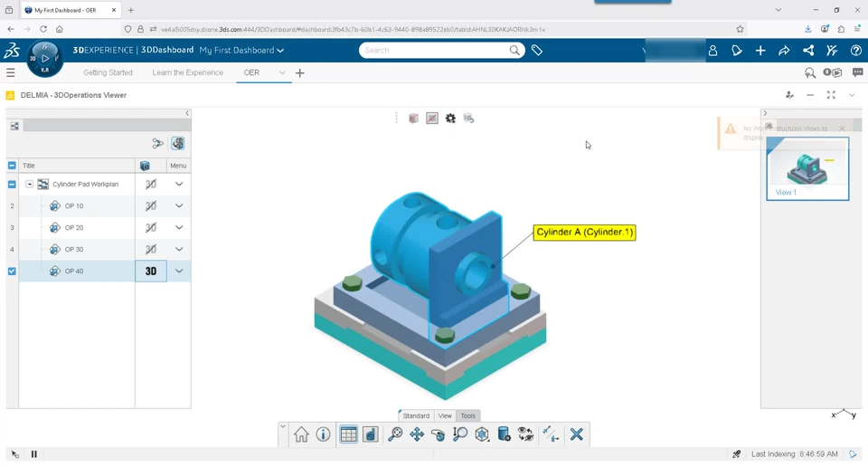Open the menu chevron for OP 20
Viewport: 868px width, 467px height.
pos(179,228)
